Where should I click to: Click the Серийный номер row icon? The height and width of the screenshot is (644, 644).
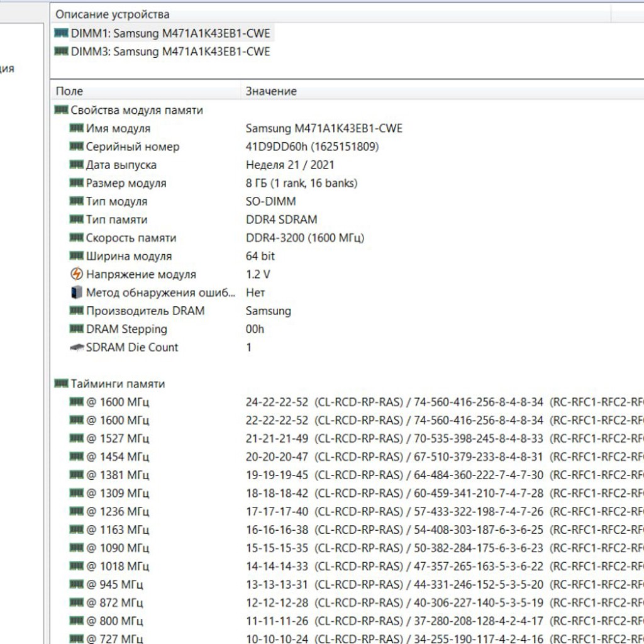76,146
